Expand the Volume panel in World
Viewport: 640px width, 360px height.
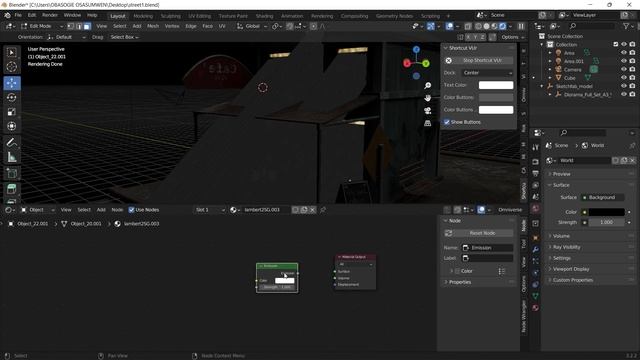561,236
